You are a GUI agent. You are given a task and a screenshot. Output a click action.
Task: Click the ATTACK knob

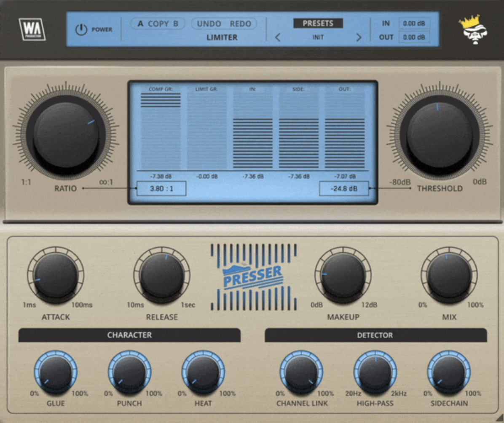56,276
